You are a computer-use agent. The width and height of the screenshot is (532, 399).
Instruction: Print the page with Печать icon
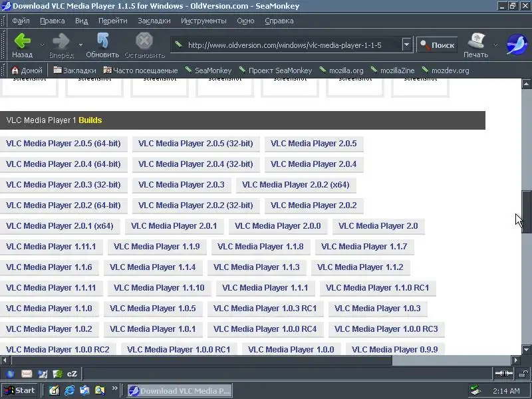tap(475, 45)
